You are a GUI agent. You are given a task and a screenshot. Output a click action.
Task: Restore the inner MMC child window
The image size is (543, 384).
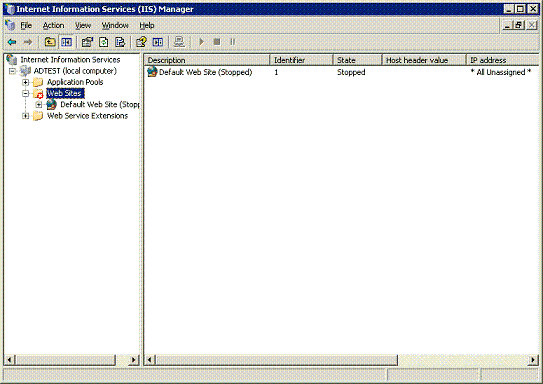coord(519,25)
